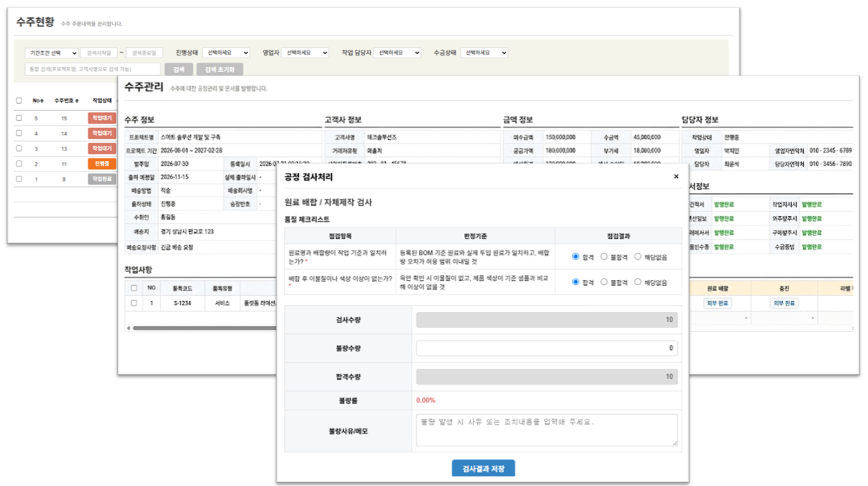Close the 공정 검사처리 dialog
The height and width of the screenshot is (486, 868).
676,176
